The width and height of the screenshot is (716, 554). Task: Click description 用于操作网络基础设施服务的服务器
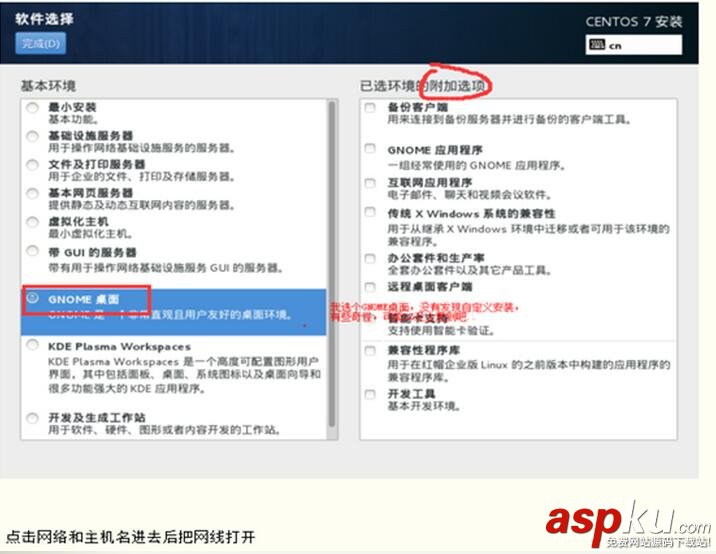pos(142,148)
